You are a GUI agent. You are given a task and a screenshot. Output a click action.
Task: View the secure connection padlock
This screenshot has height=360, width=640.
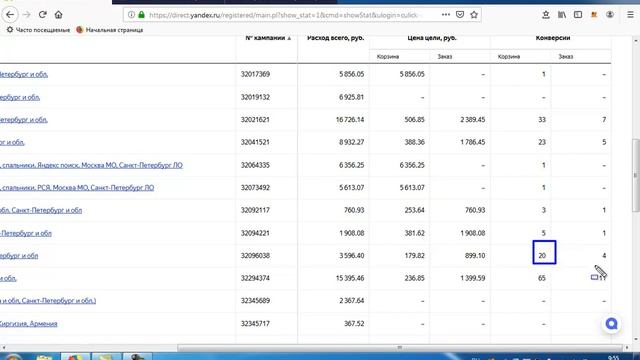tap(141, 15)
